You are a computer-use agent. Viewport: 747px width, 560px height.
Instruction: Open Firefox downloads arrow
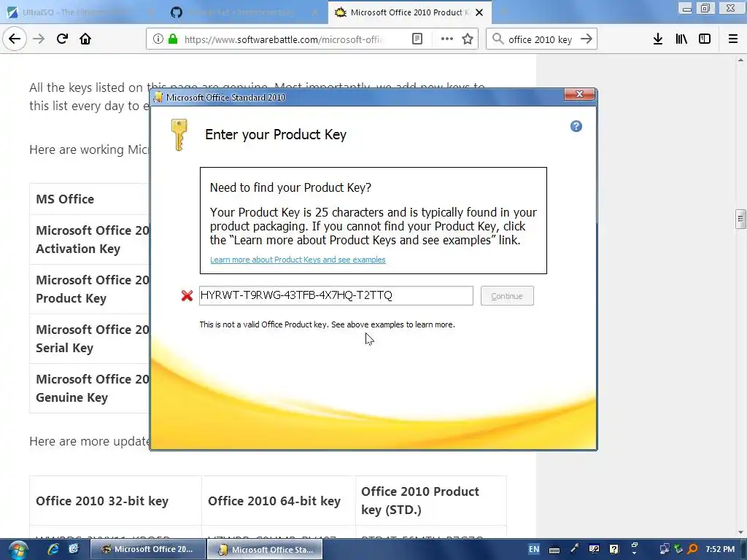(657, 39)
